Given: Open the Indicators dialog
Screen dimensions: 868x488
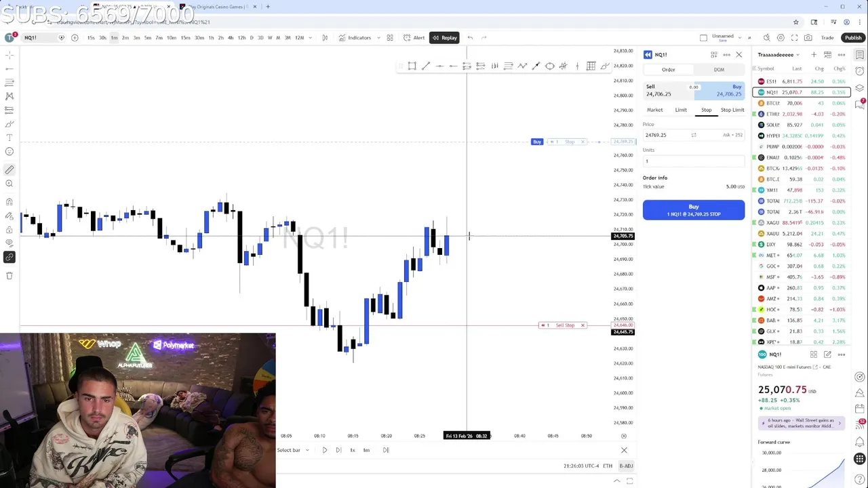Looking at the screenshot, I should pos(355,38).
